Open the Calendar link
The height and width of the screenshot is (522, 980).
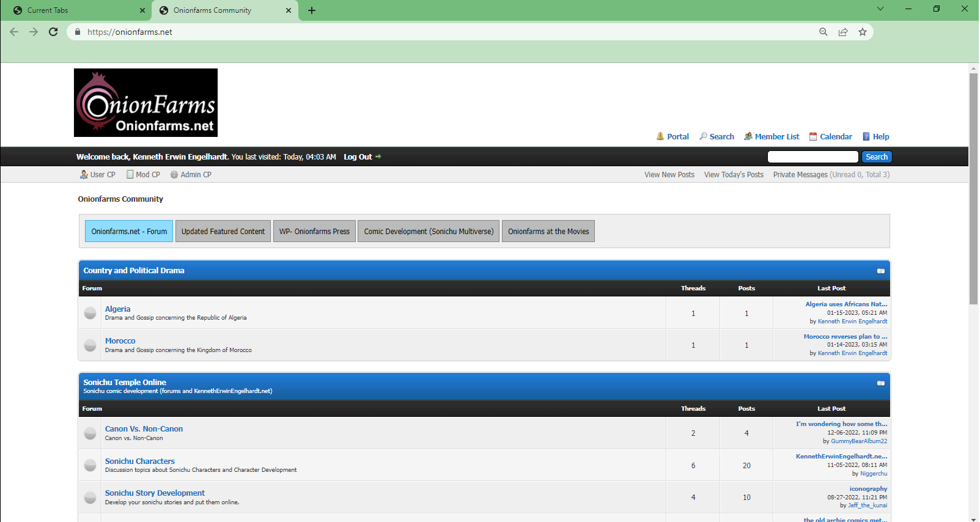[836, 137]
